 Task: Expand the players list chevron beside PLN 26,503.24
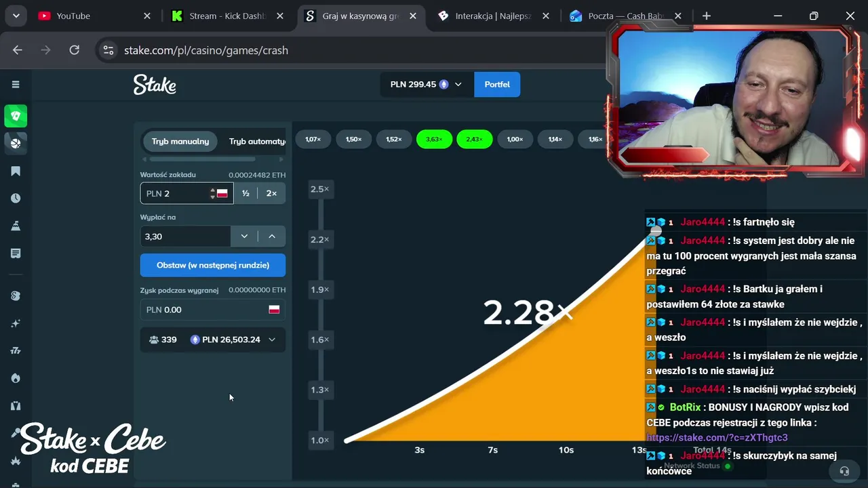click(272, 340)
